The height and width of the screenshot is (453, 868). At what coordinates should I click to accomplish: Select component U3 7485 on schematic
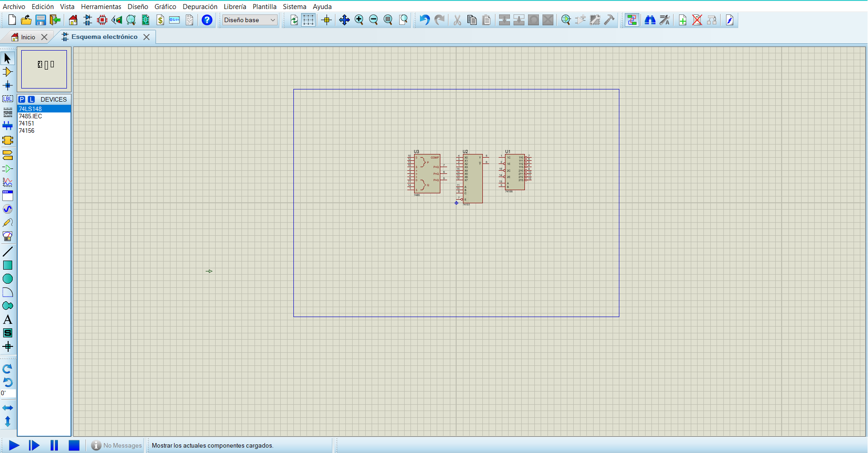[x=427, y=173]
